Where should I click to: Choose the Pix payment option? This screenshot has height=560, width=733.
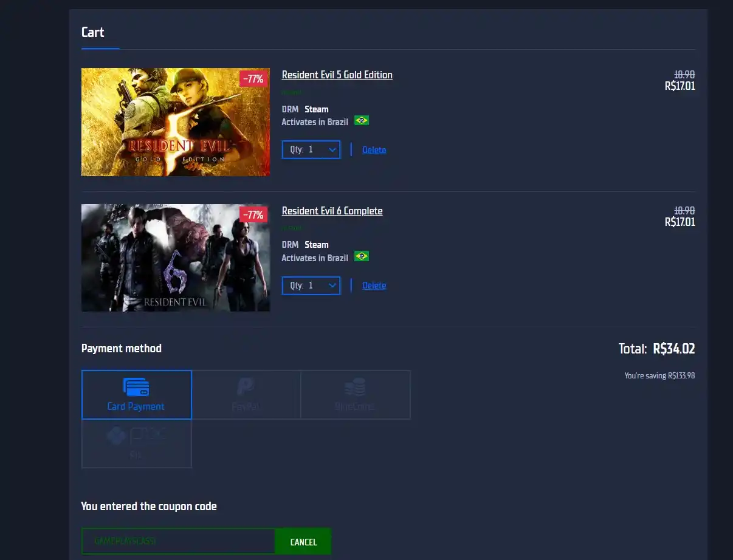click(137, 444)
